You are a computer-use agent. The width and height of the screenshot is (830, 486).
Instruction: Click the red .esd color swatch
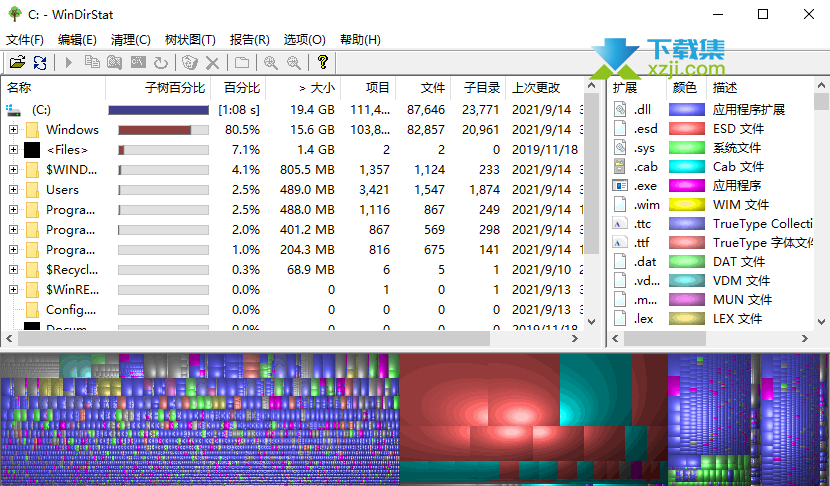click(687, 129)
